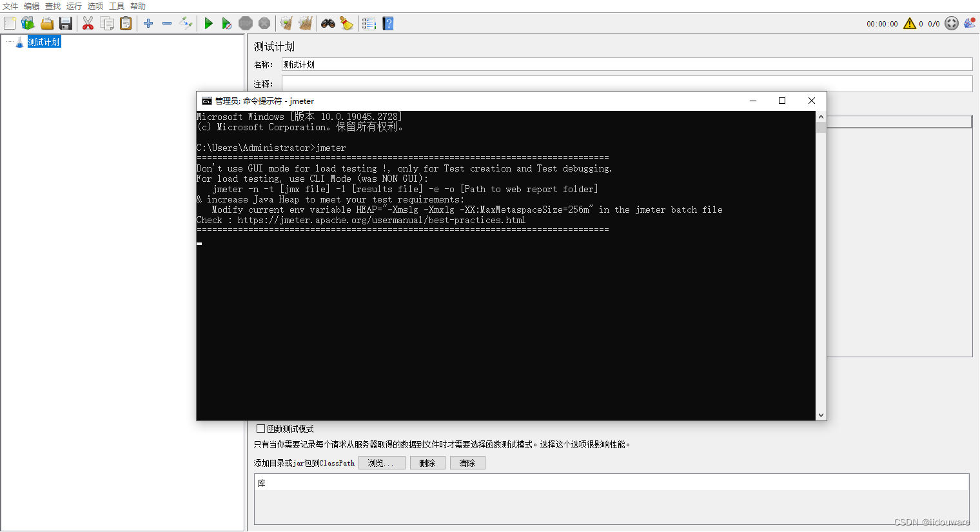980x532 pixels.
Task: Click command prompt title bar icon
Action: coord(206,101)
